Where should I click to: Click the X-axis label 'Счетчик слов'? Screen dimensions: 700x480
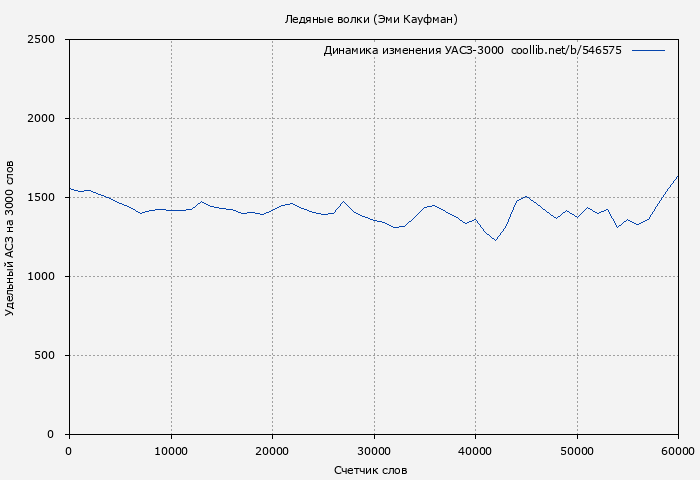coord(371,470)
